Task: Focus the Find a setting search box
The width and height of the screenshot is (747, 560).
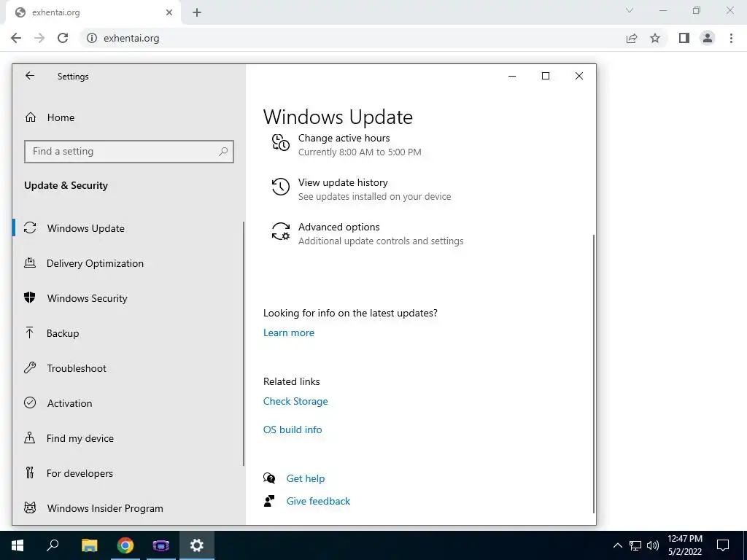Action: (128, 152)
